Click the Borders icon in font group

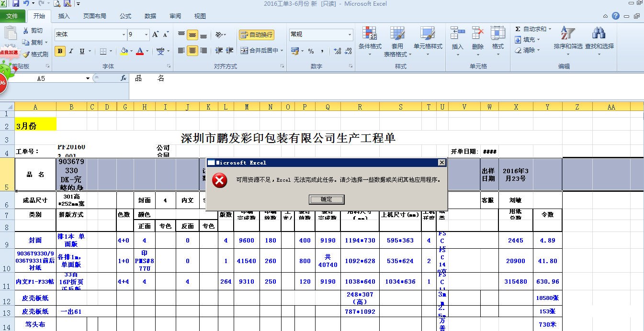coord(102,51)
